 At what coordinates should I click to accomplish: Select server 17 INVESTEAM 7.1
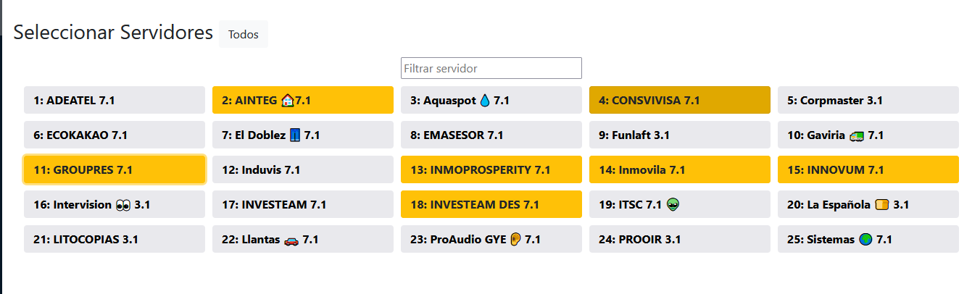(x=302, y=205)
